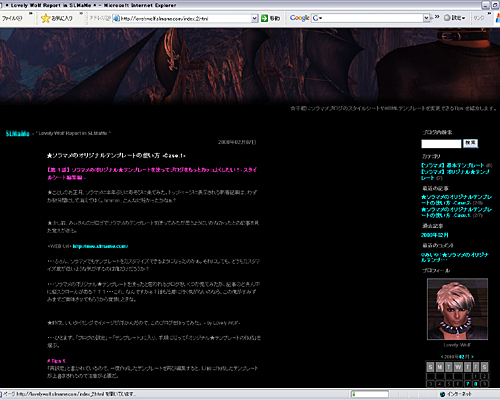Open Google search box history dropdown
The width and height of the screenshot is (500, 400).
click(x=426, y=18)
